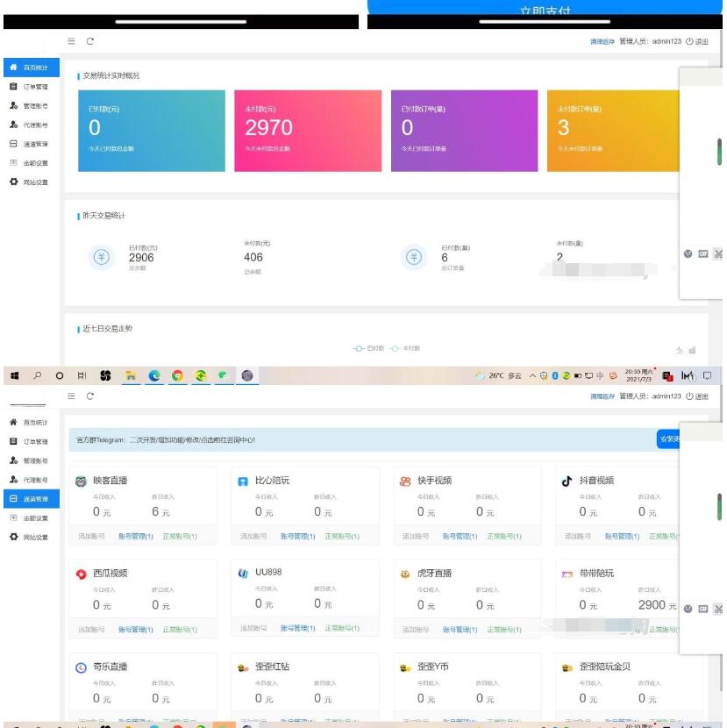
Task: Click 正常账号(1) under 快手视频 card
Action: (x=504, y=536)
